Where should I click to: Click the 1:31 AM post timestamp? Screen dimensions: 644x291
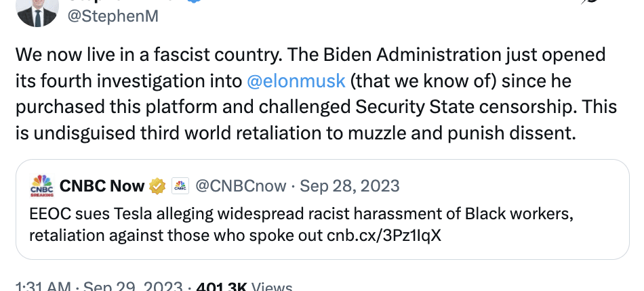43,287
